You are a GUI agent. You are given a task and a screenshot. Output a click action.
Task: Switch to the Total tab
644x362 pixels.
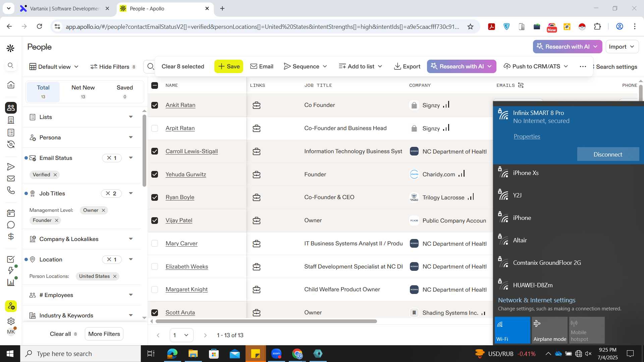coord(43,92)
